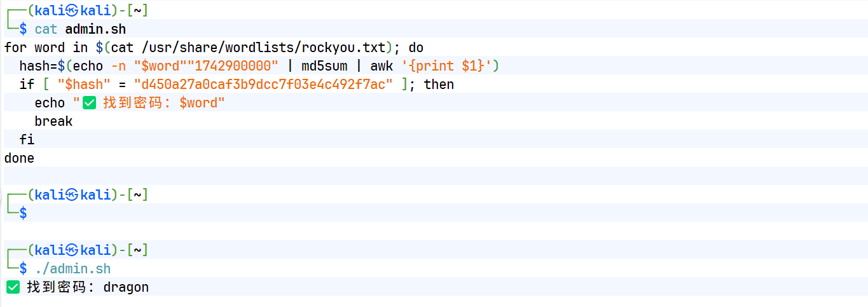The width and height of the screenshot is (868, 307).
Task: Click the "done" keyword ending the loop
Action: coord(19,158)
